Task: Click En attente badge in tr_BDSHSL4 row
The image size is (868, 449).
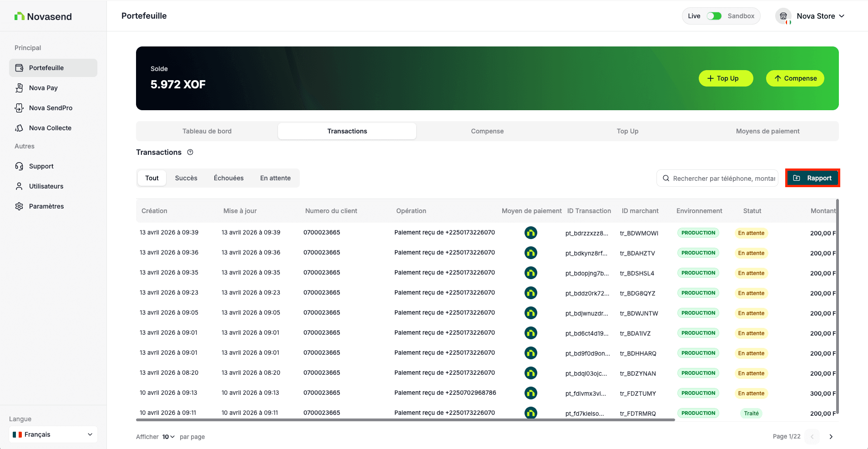Action: click(x=751, y=273)
